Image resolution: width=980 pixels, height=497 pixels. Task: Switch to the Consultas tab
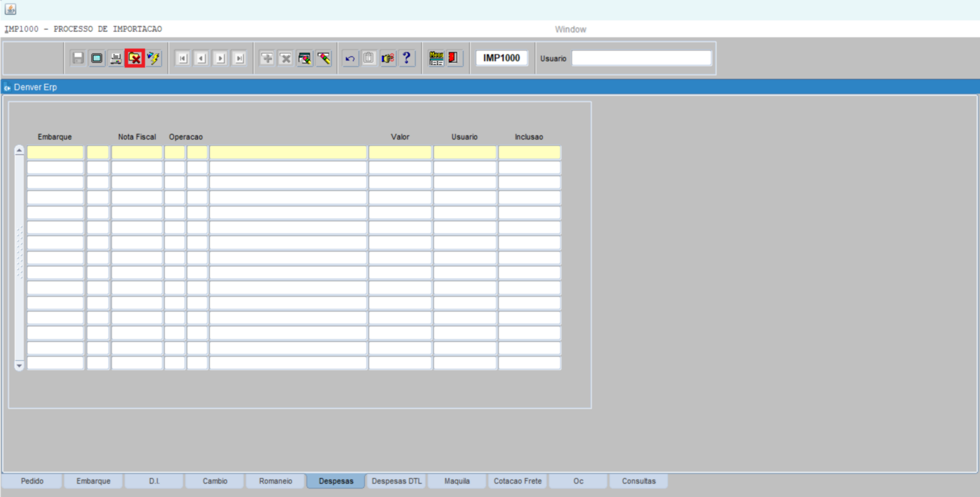pyautogui.click(x=638, y=481)
